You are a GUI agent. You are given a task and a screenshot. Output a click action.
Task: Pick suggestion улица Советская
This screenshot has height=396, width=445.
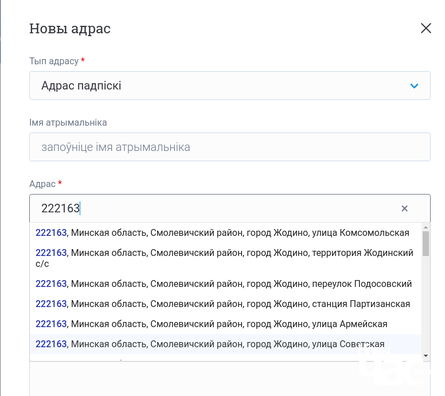tap(225, 344)
